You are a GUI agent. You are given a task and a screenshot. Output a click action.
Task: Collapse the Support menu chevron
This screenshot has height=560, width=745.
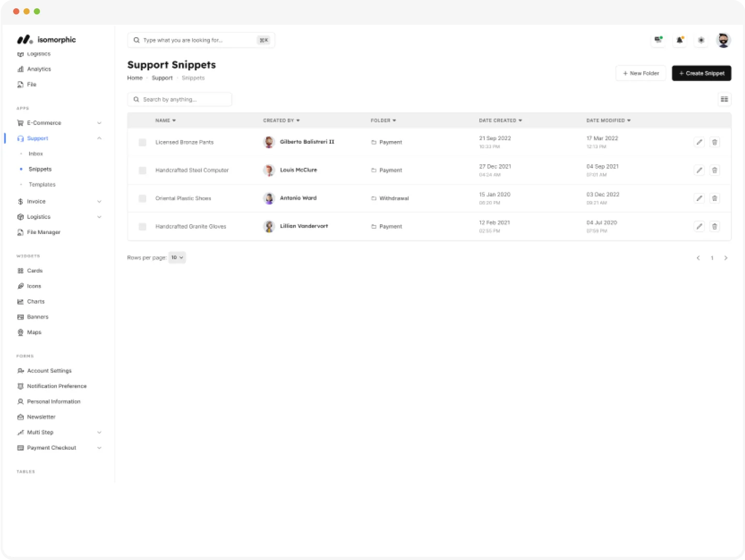pos(99,138)
